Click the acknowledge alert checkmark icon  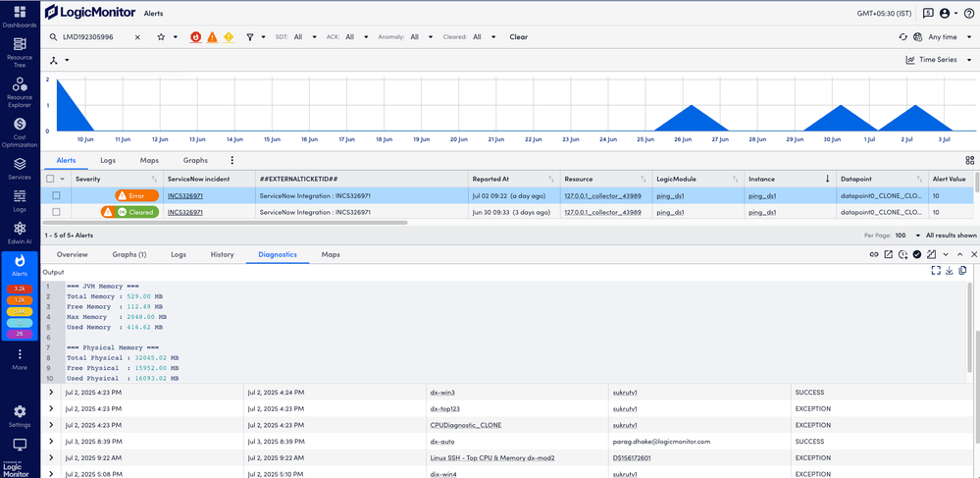(917, 254)
